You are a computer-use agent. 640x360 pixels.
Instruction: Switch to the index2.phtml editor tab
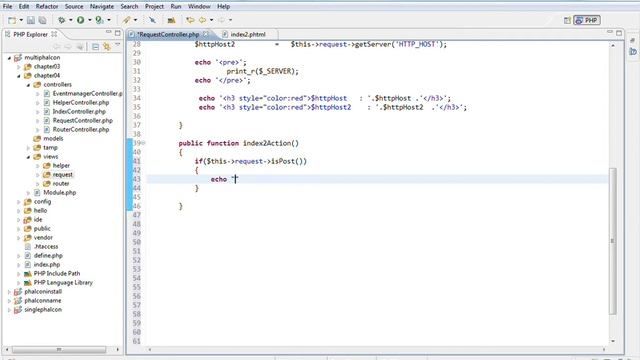tap(248, 34)
